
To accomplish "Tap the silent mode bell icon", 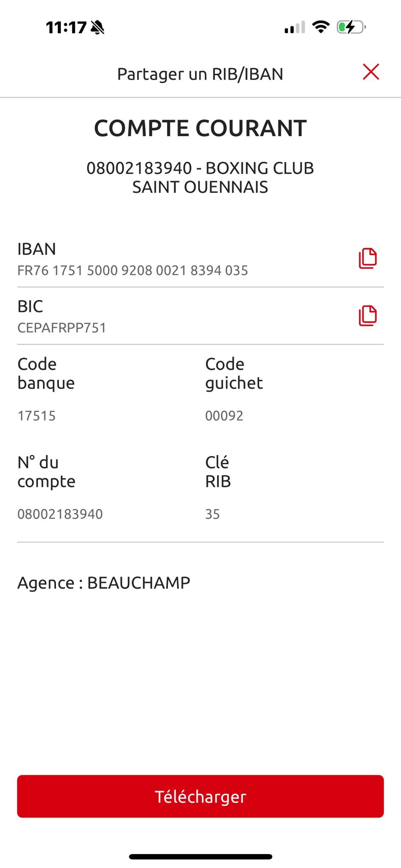I will click(98, 28).
